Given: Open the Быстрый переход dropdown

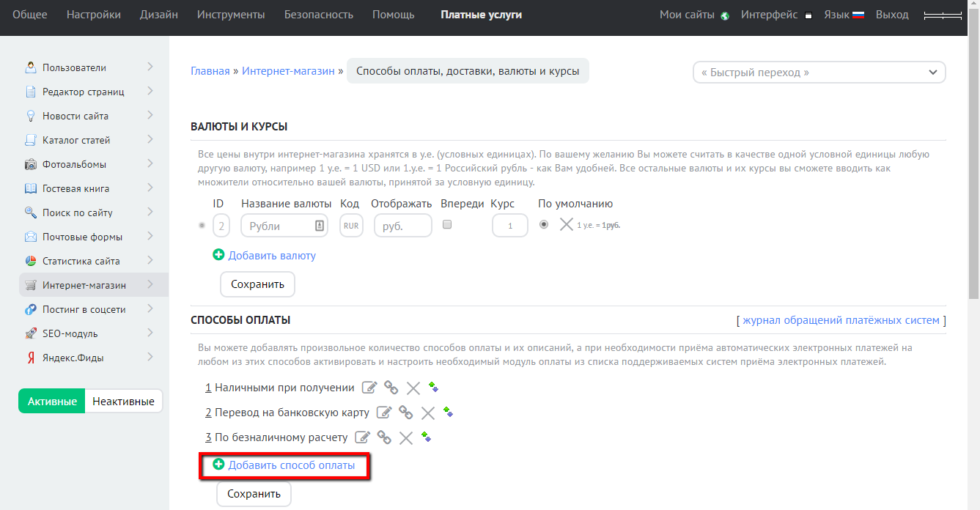Looking at the screenshot, I should (x=819, y=73).
